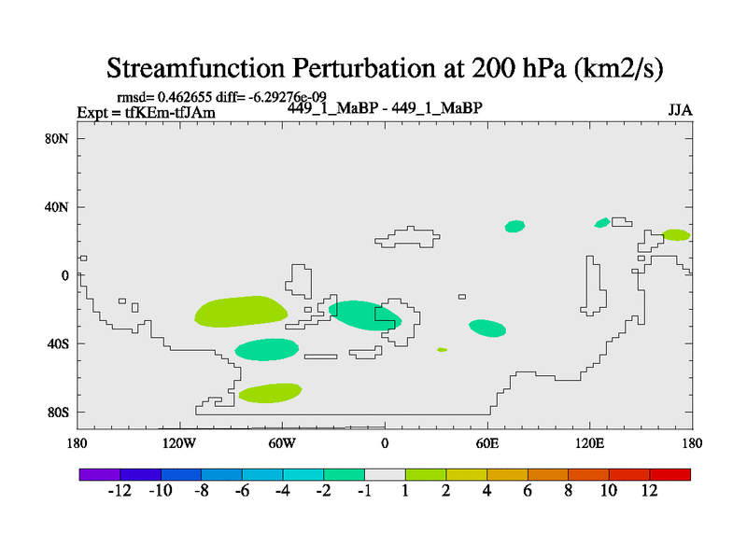Screen dimensions: 747x560
Task: Click the cyan swatch between -4 and -2
Action: [x=303, y=474]
